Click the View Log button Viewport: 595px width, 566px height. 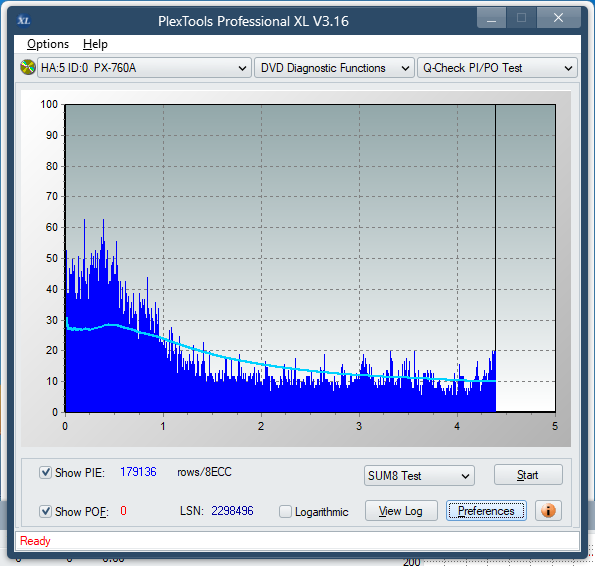[401, 511]
